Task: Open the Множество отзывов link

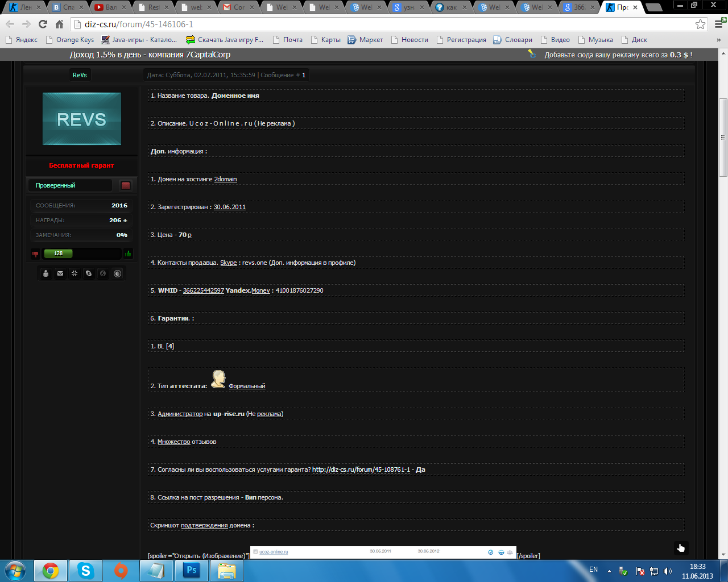Action: click(174, 442)
